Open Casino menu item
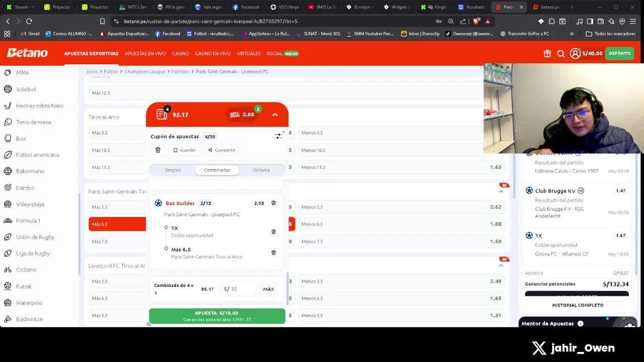644x362 pixels. (x=180, y=53)
